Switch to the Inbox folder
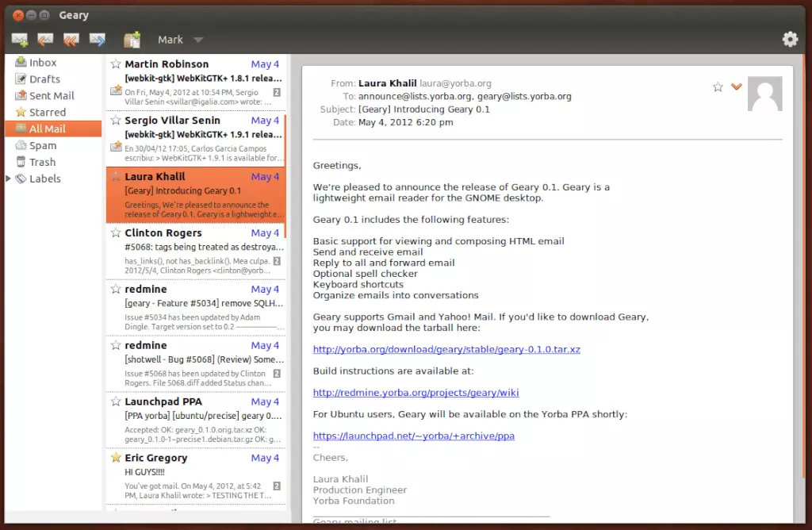This screenshot has width=812, height=530. tap(40, 62)
